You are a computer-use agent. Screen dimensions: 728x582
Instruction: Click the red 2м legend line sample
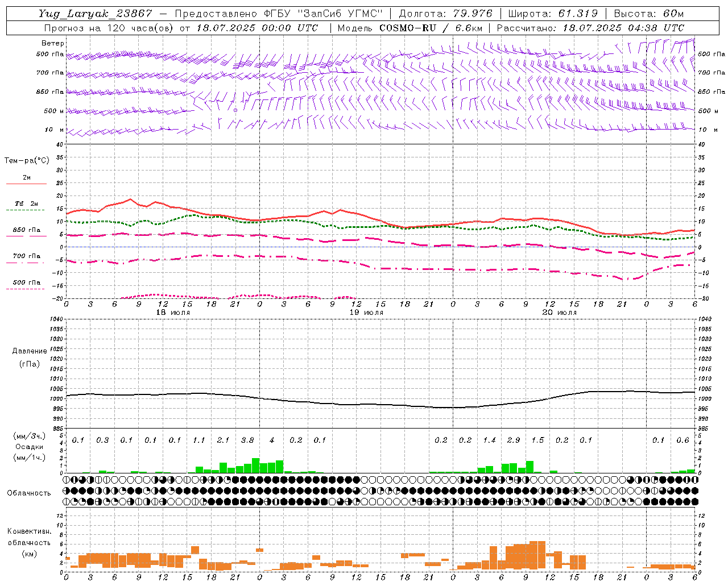click(x=26, y=184)
